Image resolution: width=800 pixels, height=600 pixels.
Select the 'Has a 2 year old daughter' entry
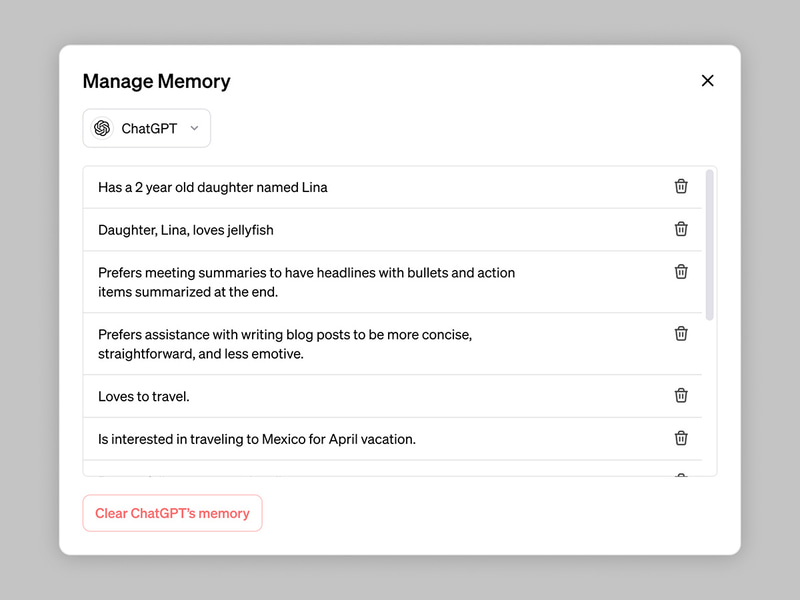click(213, 187)
